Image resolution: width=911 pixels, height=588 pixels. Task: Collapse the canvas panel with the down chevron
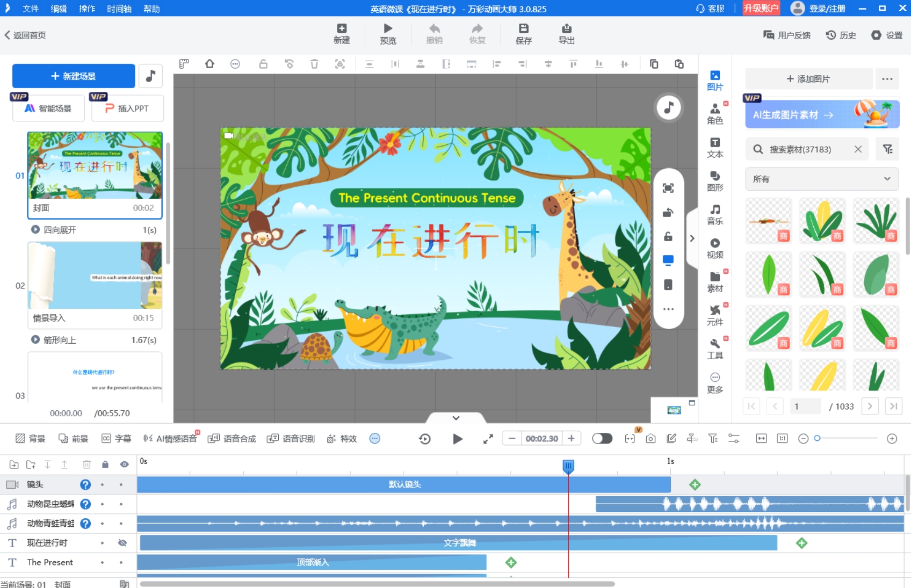[x=456, y=418]
